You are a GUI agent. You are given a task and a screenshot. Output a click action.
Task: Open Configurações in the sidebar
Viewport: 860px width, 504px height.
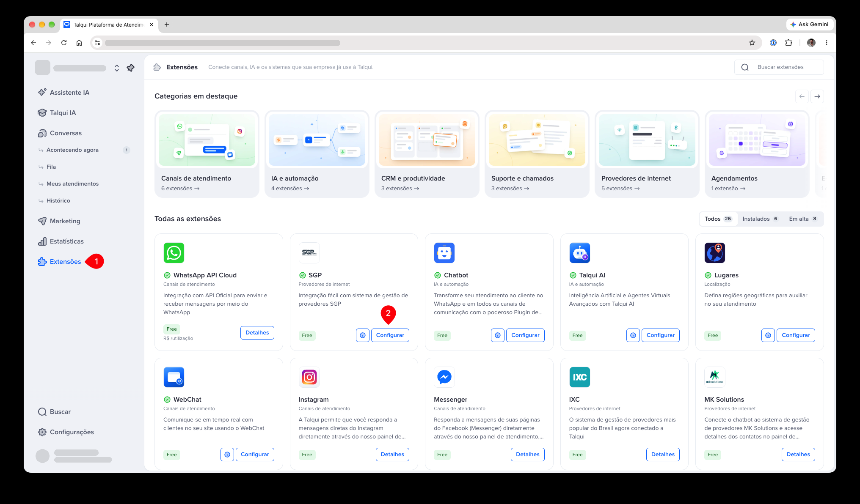tap(66, 432)
